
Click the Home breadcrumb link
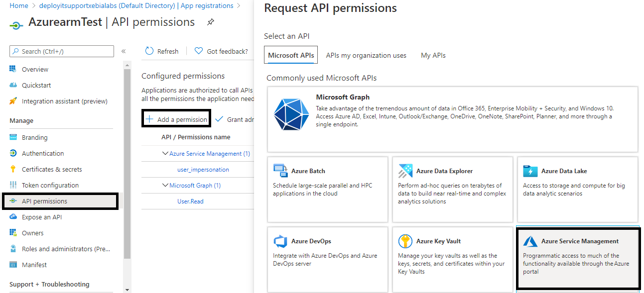tap(19, 6)
